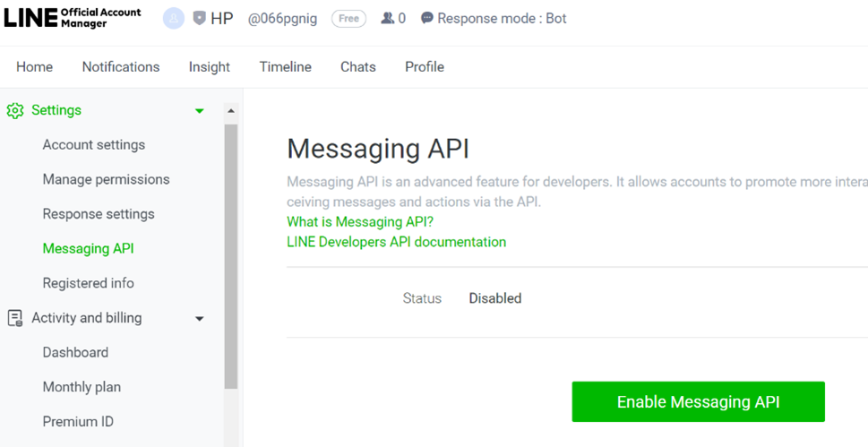Go to the Chats tab

click(x=357, y=67)
